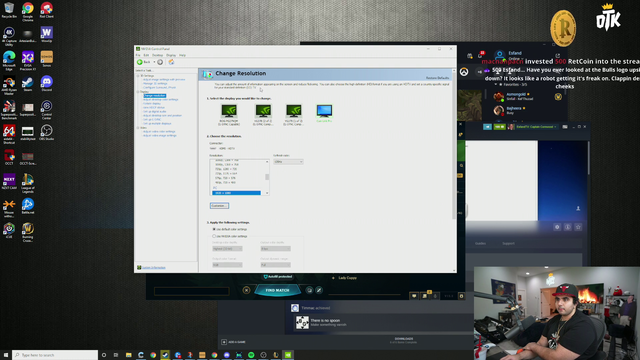Click the resolution list scroll-down arrow
Image resolution: width=640 pixels, height=360 pixels.
click(267, 193)
